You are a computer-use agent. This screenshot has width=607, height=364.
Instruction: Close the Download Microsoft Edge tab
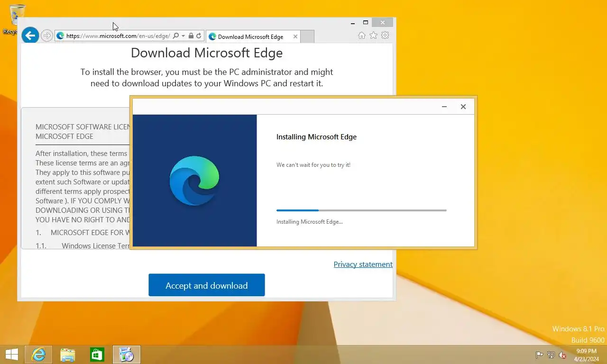295,36
